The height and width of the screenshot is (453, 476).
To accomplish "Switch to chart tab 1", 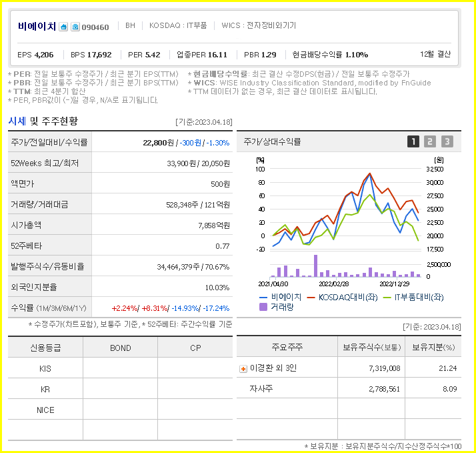I will (x=413, y=141).
